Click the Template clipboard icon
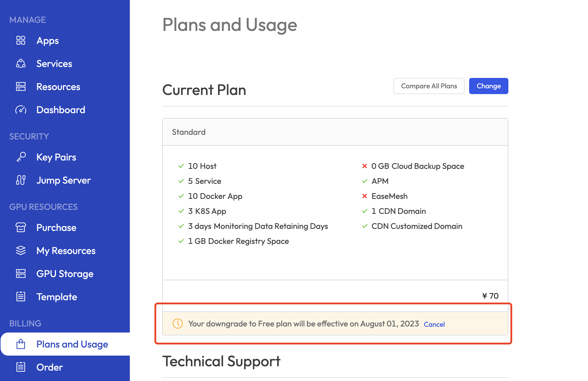 tap(21, 297)
